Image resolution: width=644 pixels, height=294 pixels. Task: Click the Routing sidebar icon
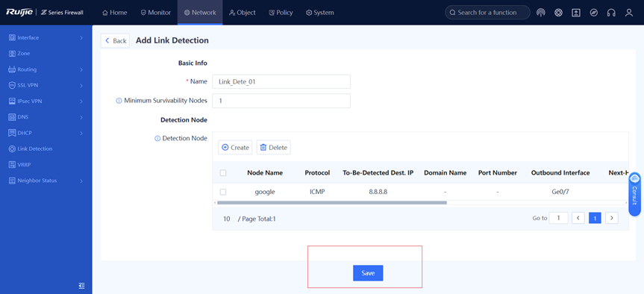pyautogui.click(x=12, y=69)
